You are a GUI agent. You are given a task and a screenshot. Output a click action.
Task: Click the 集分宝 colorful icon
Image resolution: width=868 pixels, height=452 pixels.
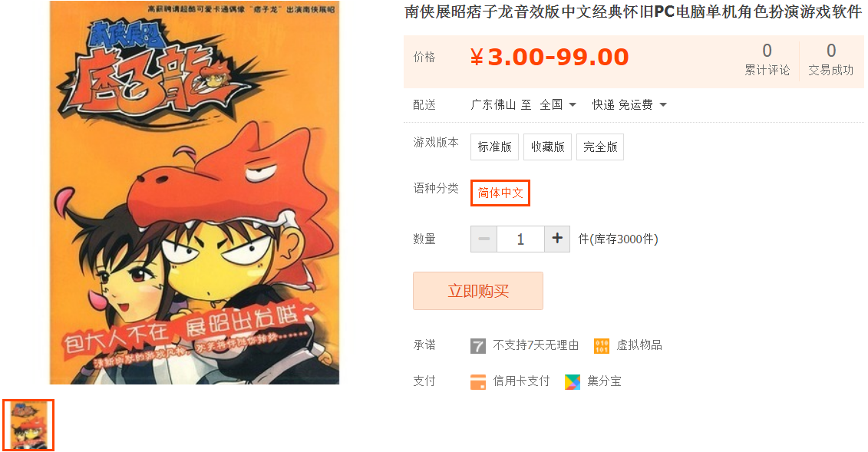point(573,381)
